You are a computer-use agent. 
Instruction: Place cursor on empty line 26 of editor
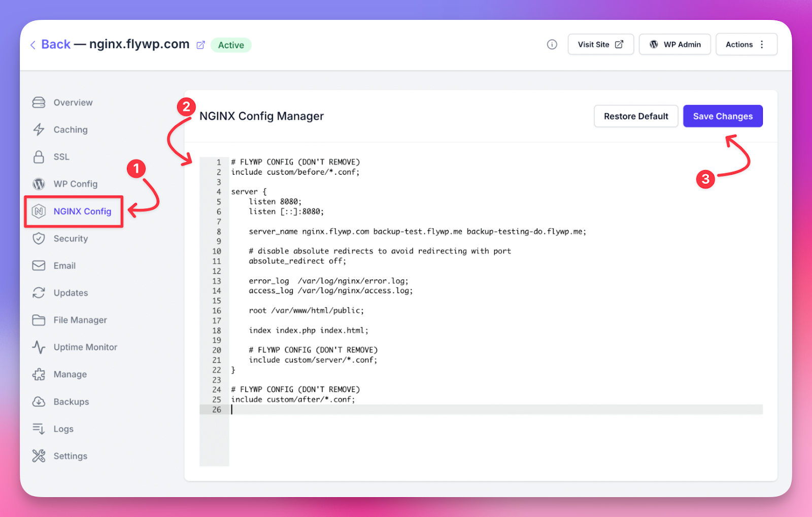click(x=495, y=409)
